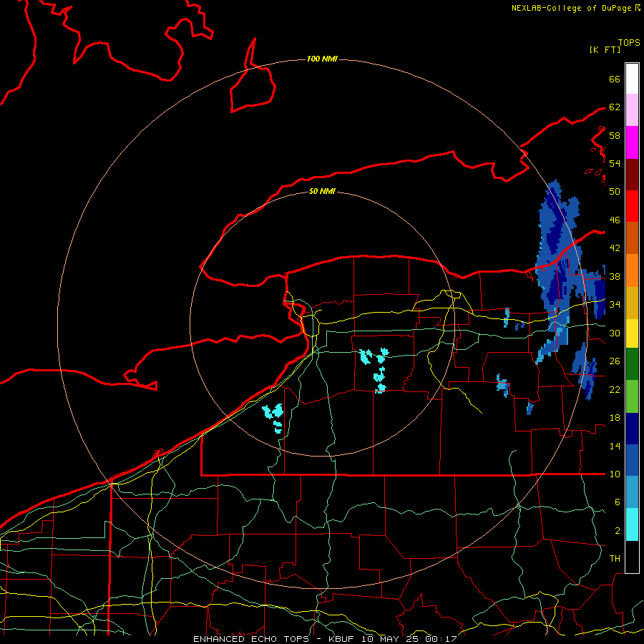
Task: Click the light green 26 kft legend swatch
Action: click(632, 396)
